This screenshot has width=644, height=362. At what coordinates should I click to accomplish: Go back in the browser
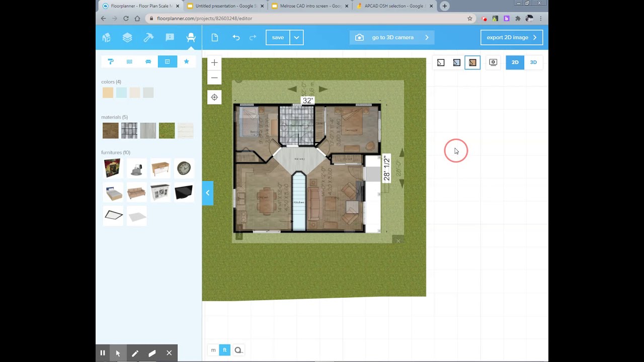click(x=103, y=19)
